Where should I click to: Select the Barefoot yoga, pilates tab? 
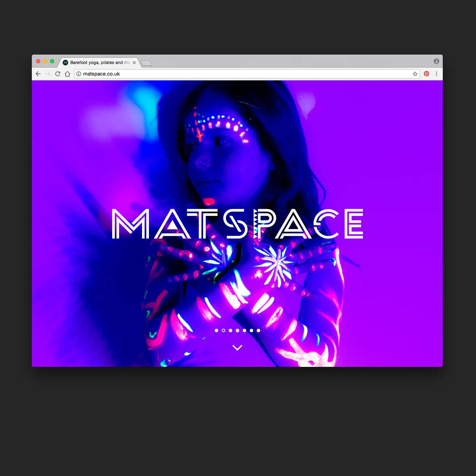pos(99,63)
